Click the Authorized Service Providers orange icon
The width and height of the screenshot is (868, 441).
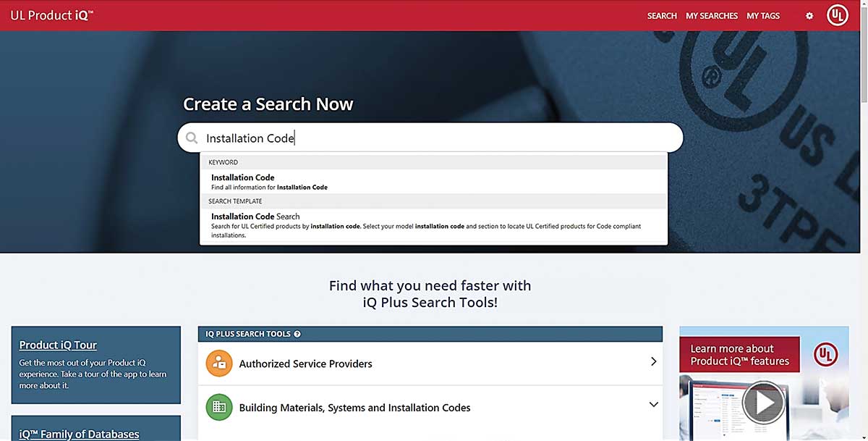click(218, 364)
